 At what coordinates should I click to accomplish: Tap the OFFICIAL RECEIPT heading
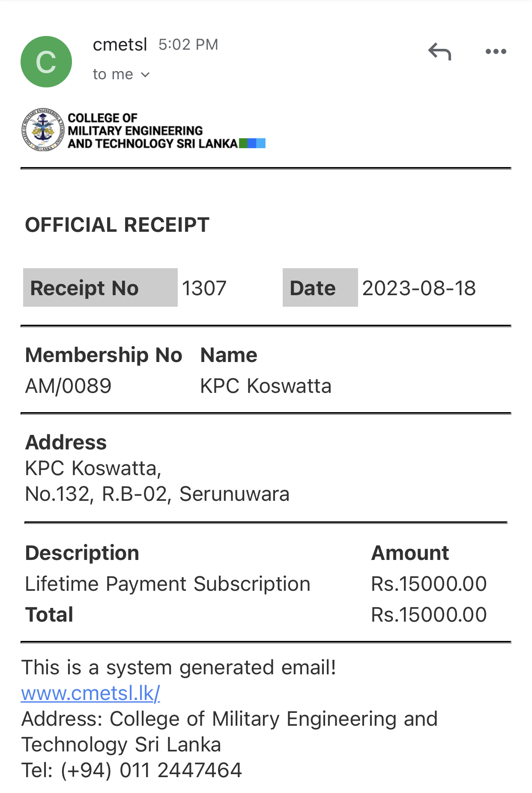click(x=117, y=225)
